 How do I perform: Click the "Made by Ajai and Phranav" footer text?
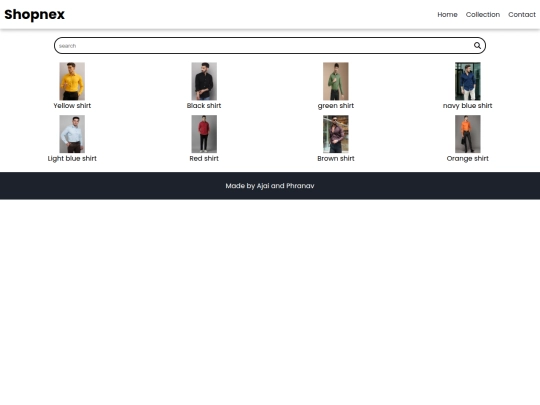tap(270, 186)
